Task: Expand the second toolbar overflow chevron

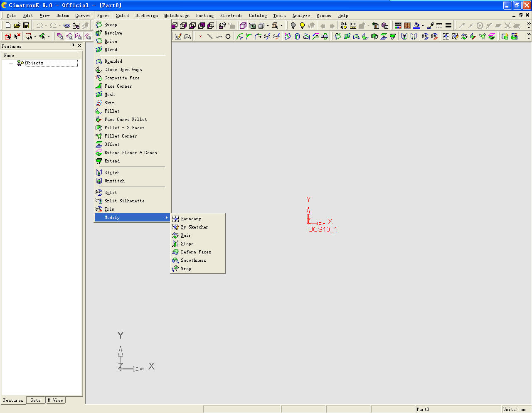Action: click(528, 36)
